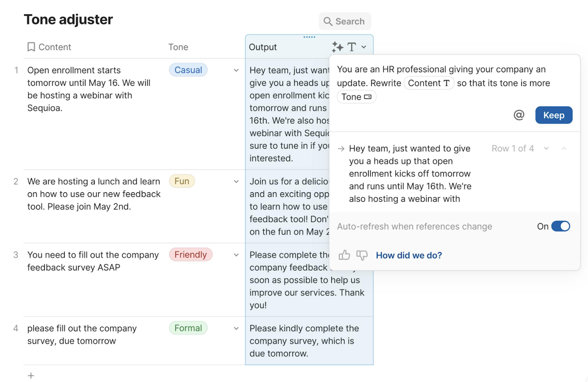The width and height of the screenshot is (588, 382).
Task: Click the Tone column header
Action: [x=178, y=47]
